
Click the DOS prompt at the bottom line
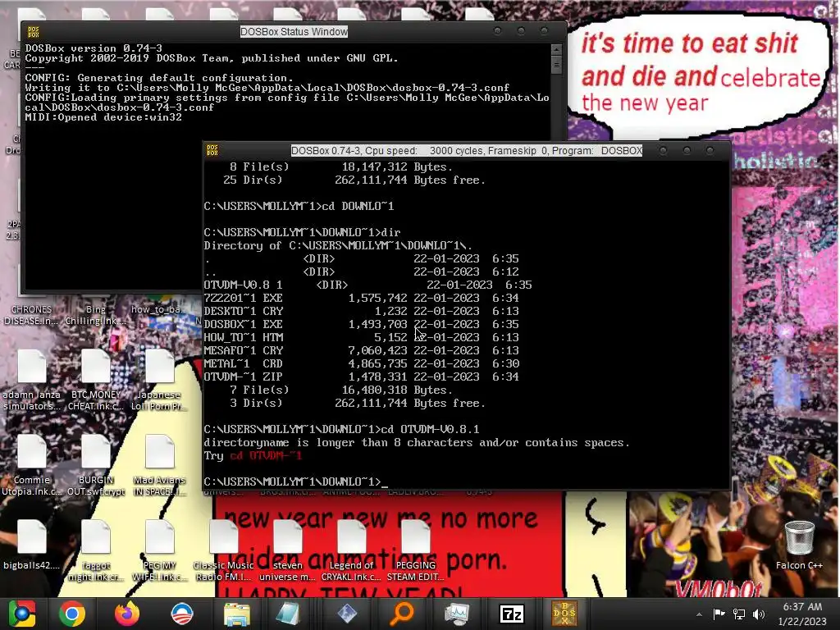click(x=295, y=482)
